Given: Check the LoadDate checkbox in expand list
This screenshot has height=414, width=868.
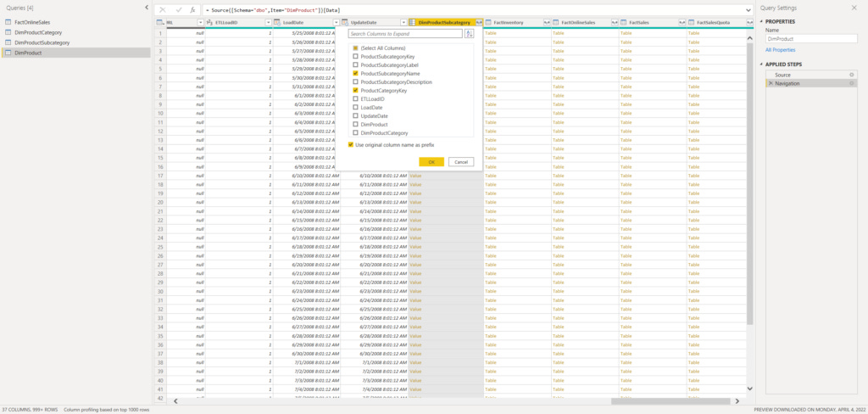Looking at the screenshot, I should (355, 108).
